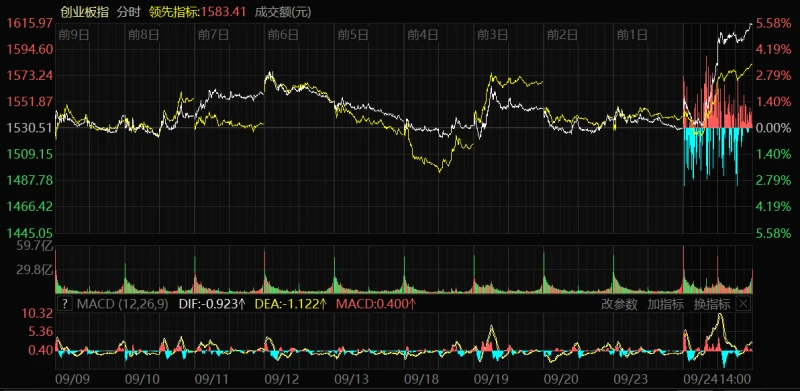
Task: Select the 前7日 day marker
Action: [213, 35]
